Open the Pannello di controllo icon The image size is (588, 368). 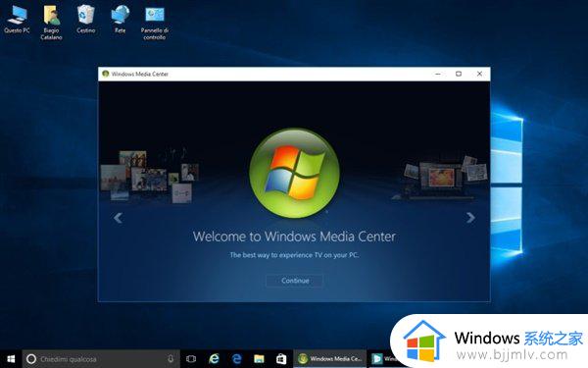point(155,23)
